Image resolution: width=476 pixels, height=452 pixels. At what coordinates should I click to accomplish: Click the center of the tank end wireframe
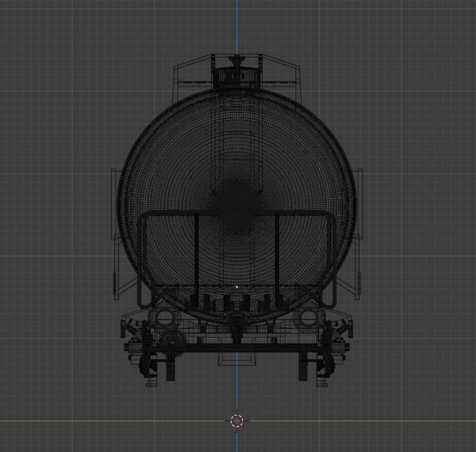(x=237, y=206)
